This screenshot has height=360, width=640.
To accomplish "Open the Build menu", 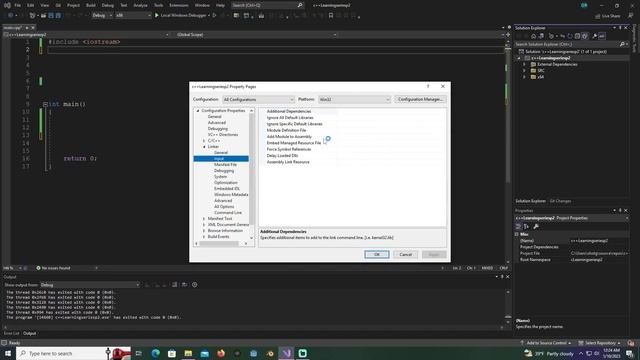I will (x=91, y=5).
